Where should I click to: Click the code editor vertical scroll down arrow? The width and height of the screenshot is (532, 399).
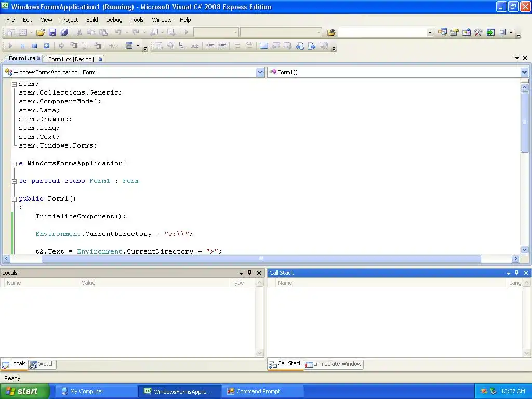click(x=524, y=250)
